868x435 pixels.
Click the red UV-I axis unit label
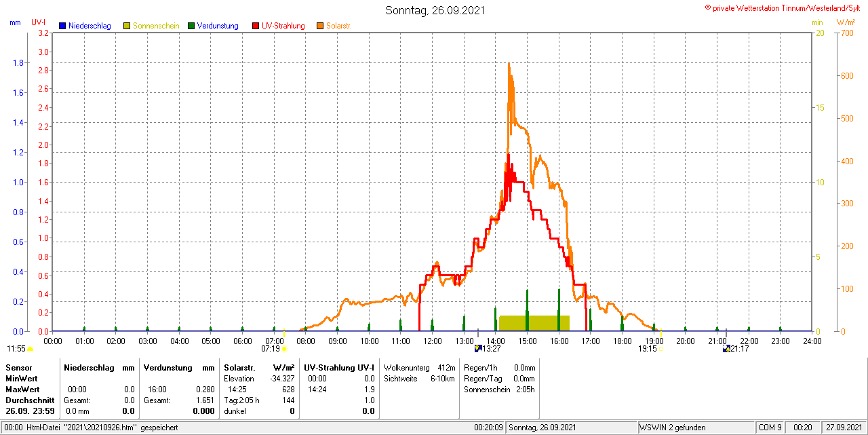(39, 22)
